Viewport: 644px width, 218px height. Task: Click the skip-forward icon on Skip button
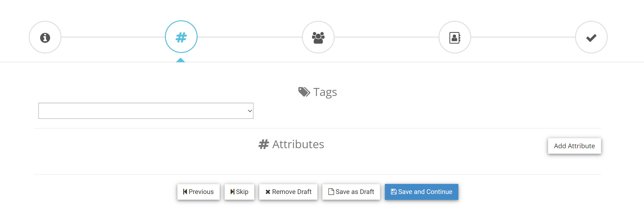232,192
